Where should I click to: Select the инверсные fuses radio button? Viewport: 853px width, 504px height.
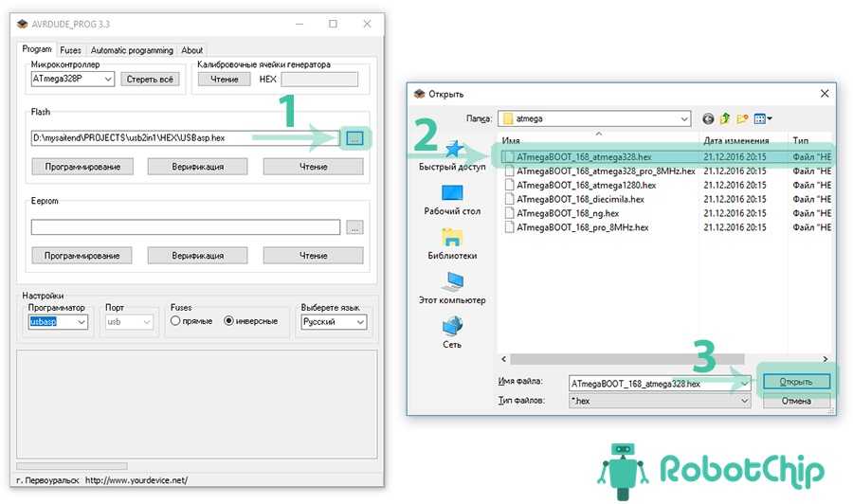(x=228, y=321)
